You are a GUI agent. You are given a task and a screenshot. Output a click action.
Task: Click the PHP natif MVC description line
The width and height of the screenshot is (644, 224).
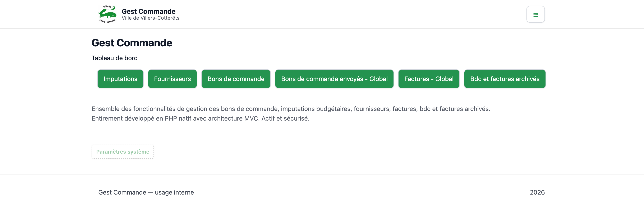pos(200,118)
